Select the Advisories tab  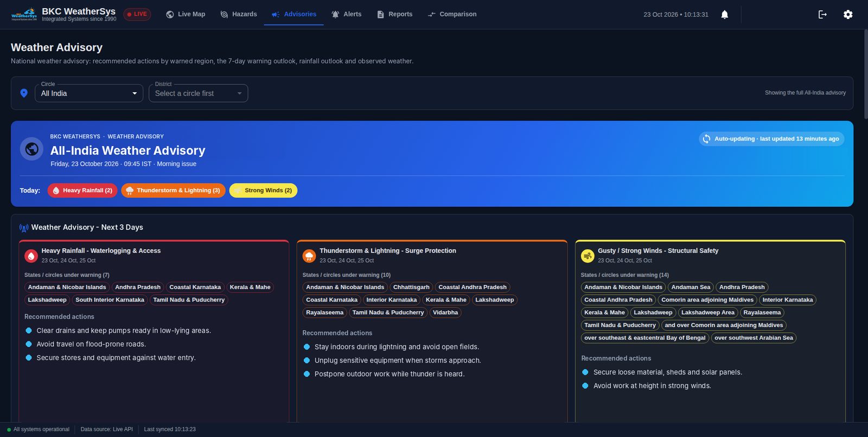tap(294, 14)
